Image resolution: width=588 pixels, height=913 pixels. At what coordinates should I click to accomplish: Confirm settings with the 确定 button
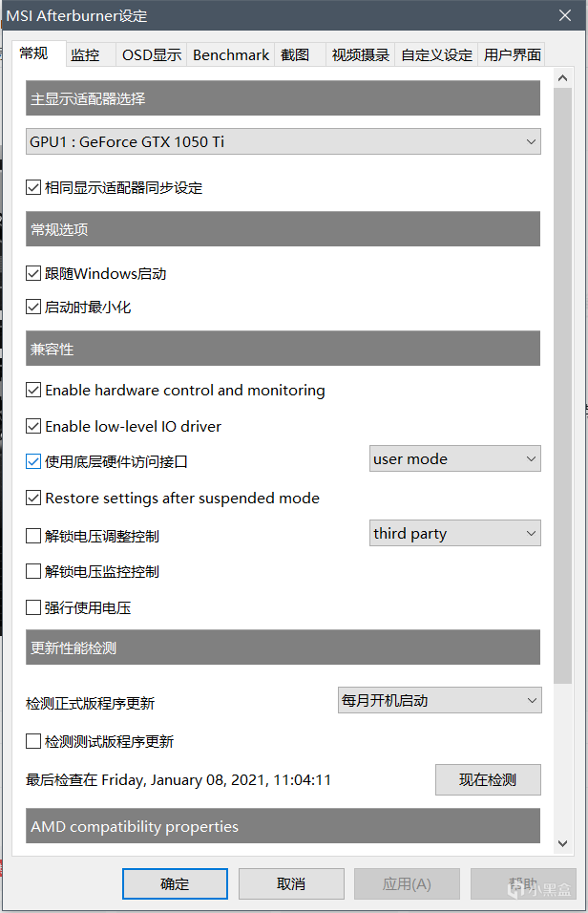pos(175,884)
